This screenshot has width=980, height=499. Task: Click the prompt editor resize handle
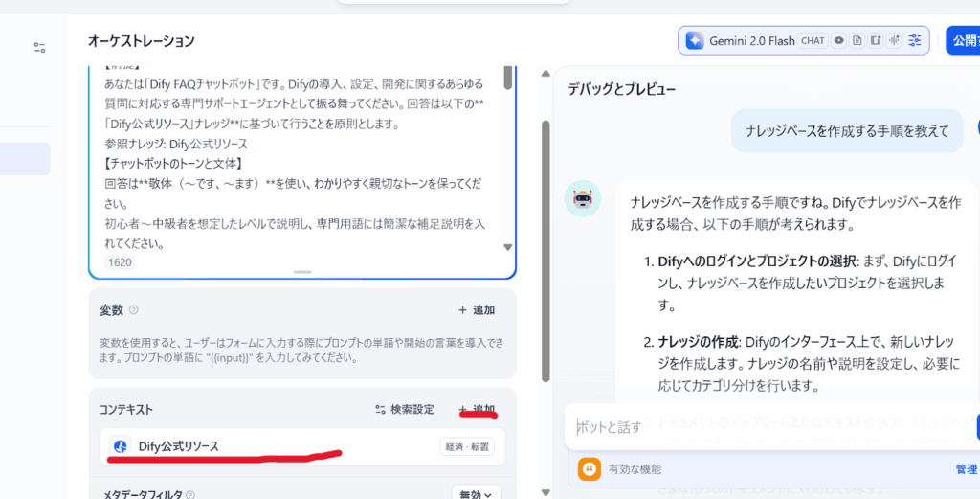(302, 273)
